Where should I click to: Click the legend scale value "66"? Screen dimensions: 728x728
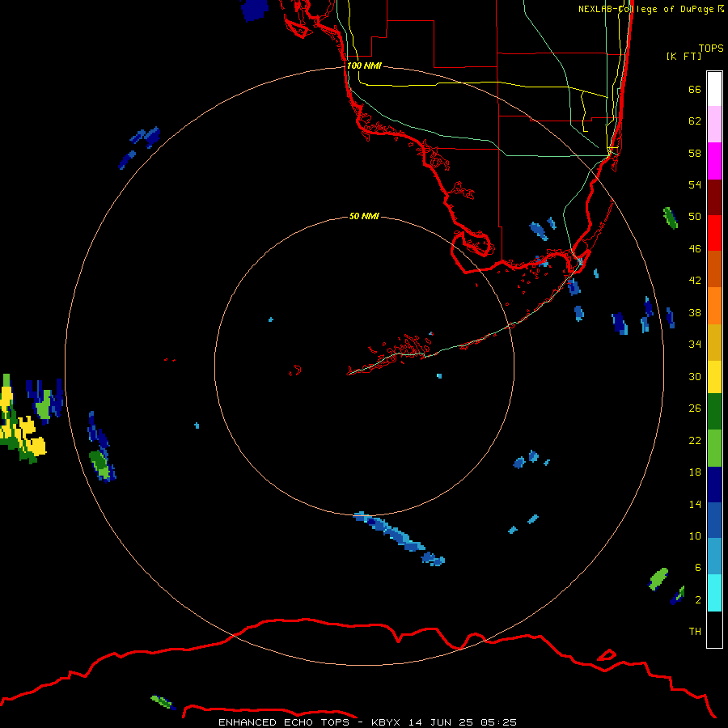695,89
